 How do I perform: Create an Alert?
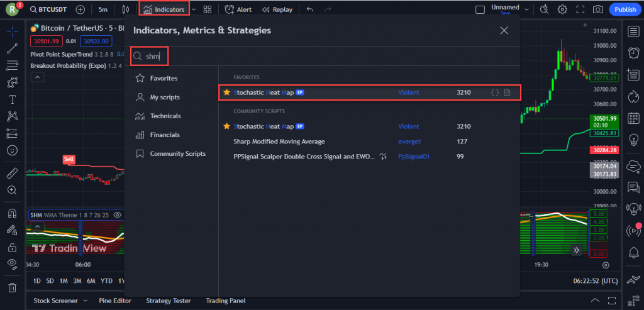tap(238, 9)
